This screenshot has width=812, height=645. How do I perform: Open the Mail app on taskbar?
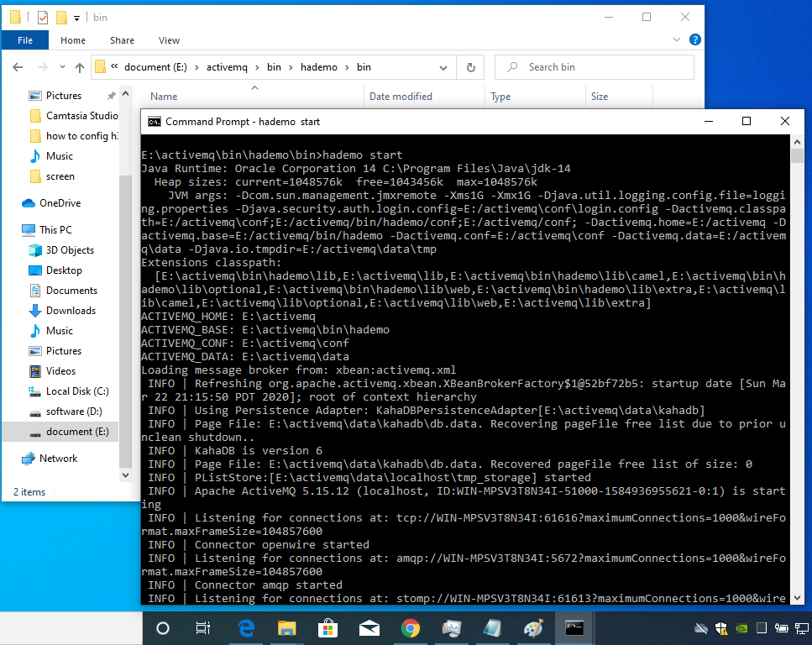click(x=369, y=628)
